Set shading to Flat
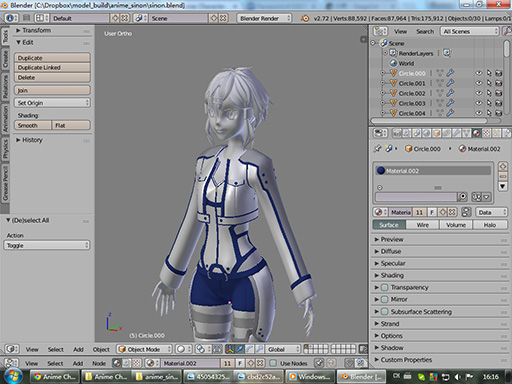This screenshot has width=512, height=384. point(71,125)
